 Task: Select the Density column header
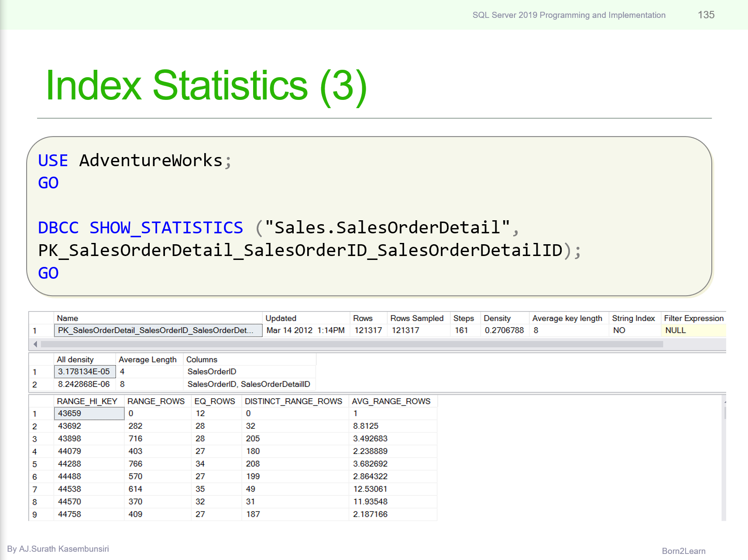(x=498, y=318)
